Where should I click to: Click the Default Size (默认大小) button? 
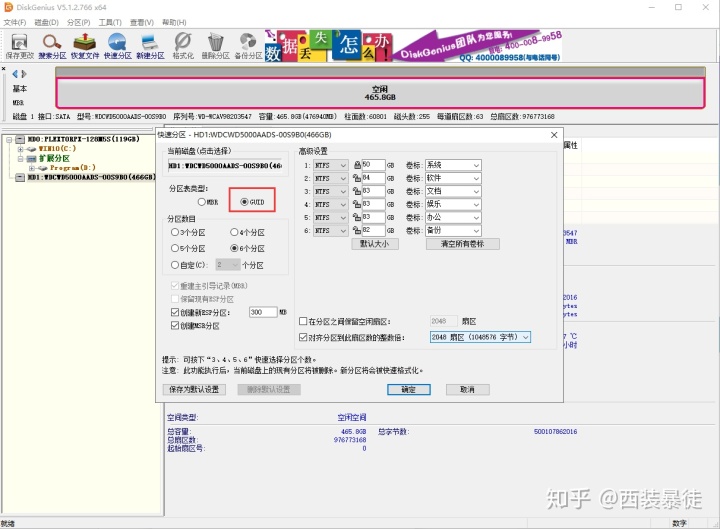pos(375,244)
